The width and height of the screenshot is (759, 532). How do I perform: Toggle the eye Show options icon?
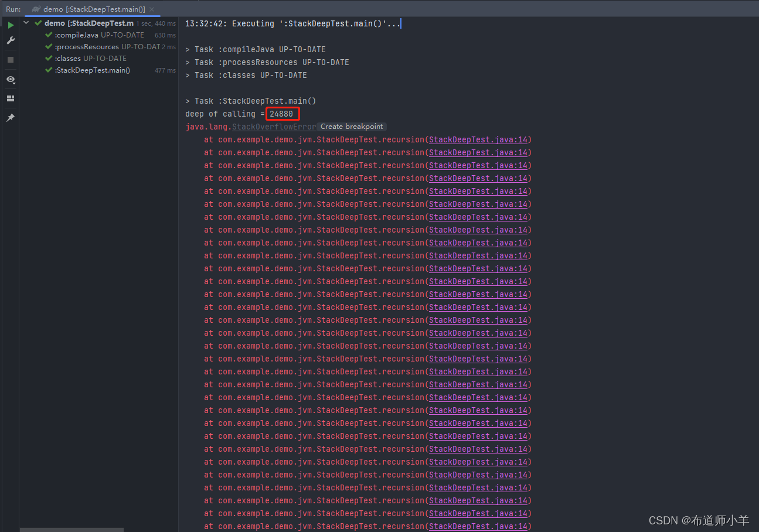pos(11,79)
